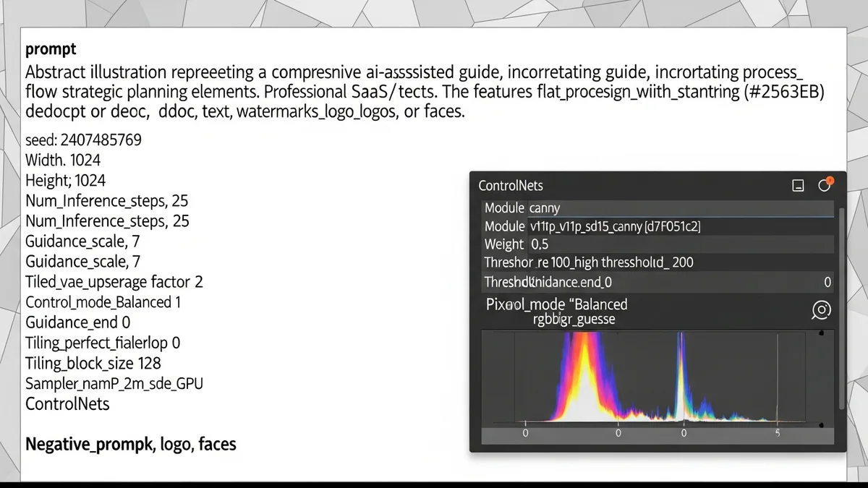Click the guidance end value 0 at right
This screenshot has width=868, height=488.
coord(827,283)
